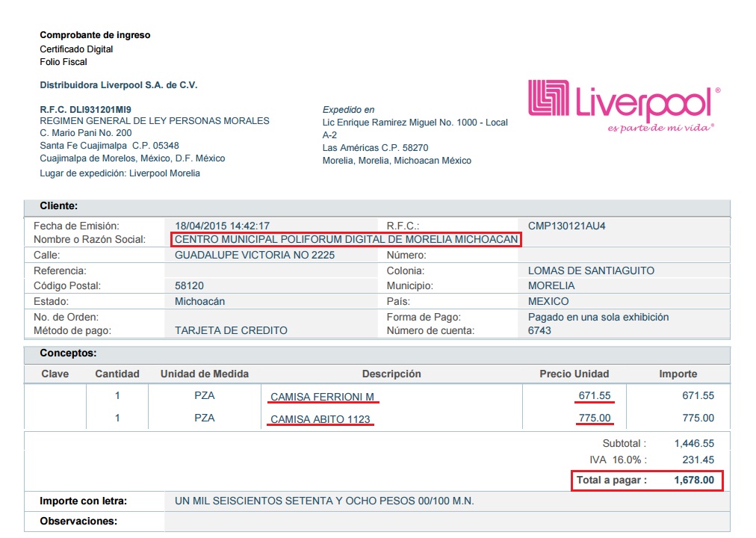Click the 'Conceptos:' section header
This screenshot has height=538, width=756.
(x=68, y=353)
